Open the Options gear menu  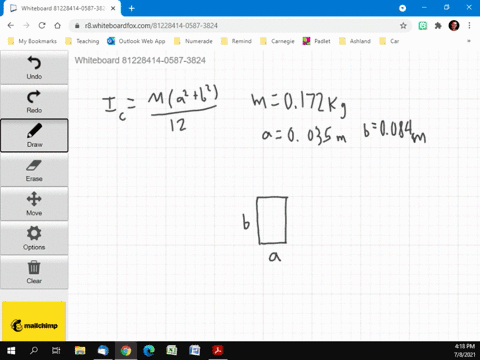click(x=34, y=238)
